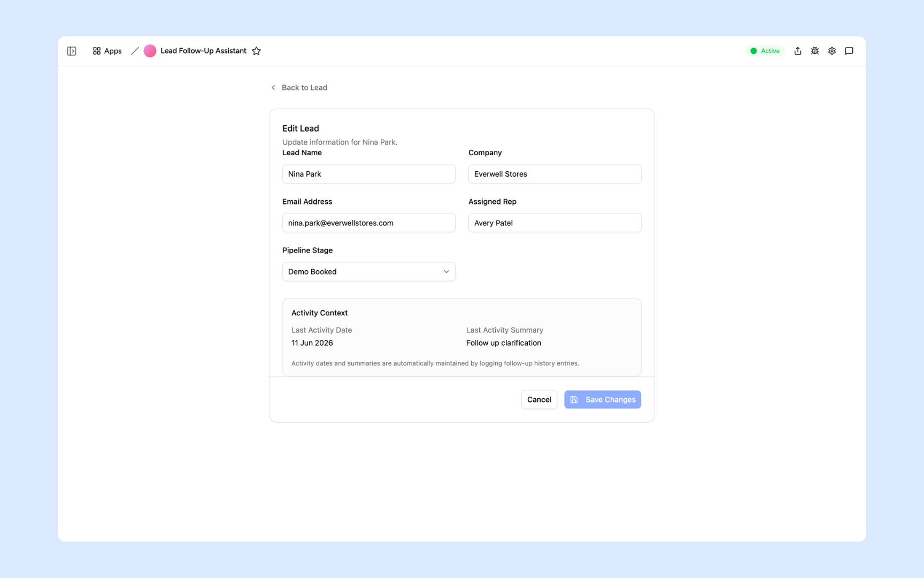The height and width of the screenshot is (578, 924).
Task: Open the debug bug icon
Action: tap(815, 51)
